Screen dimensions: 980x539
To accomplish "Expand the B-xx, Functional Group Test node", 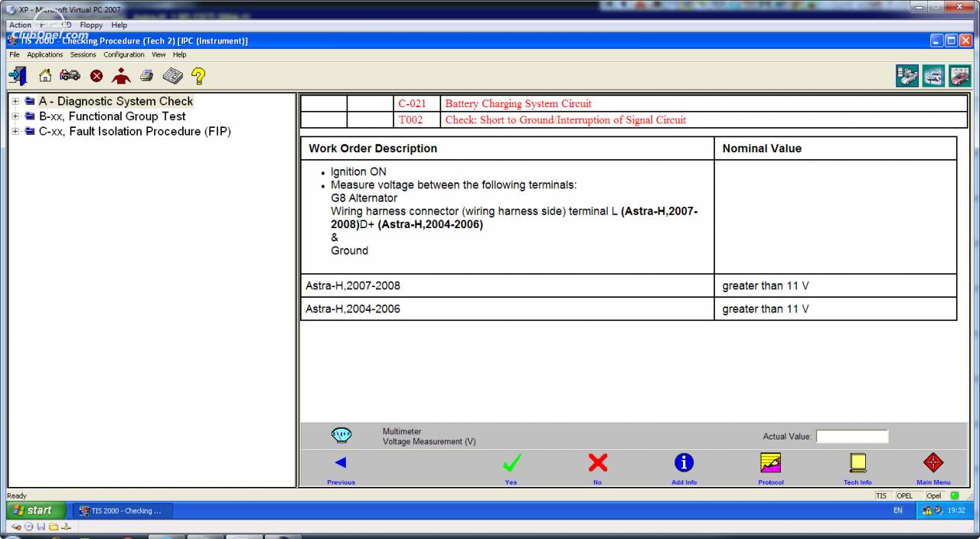I will point(15,116).
